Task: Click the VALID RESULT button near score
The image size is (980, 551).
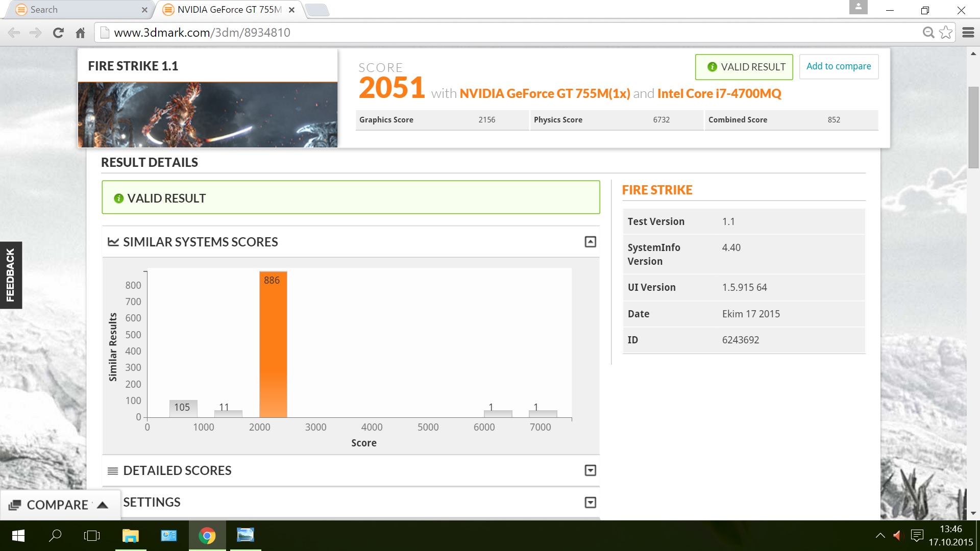Action: point(744,67)
